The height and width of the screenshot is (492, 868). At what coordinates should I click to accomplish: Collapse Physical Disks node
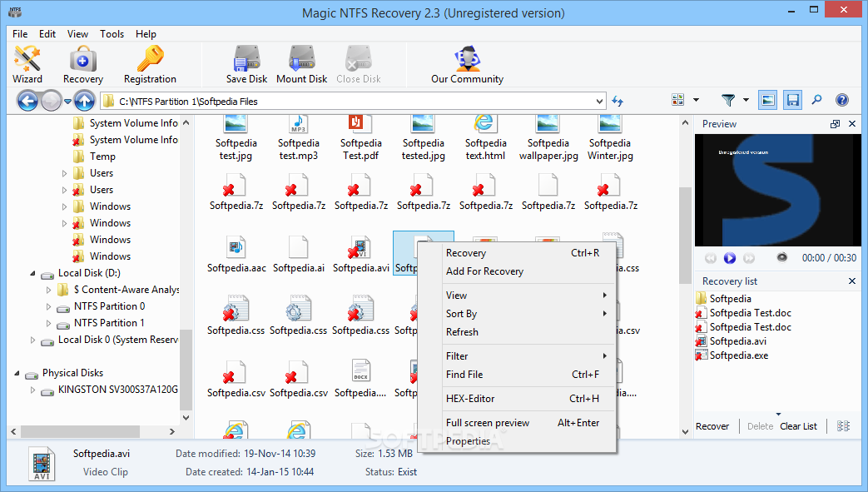coord(17,373)
